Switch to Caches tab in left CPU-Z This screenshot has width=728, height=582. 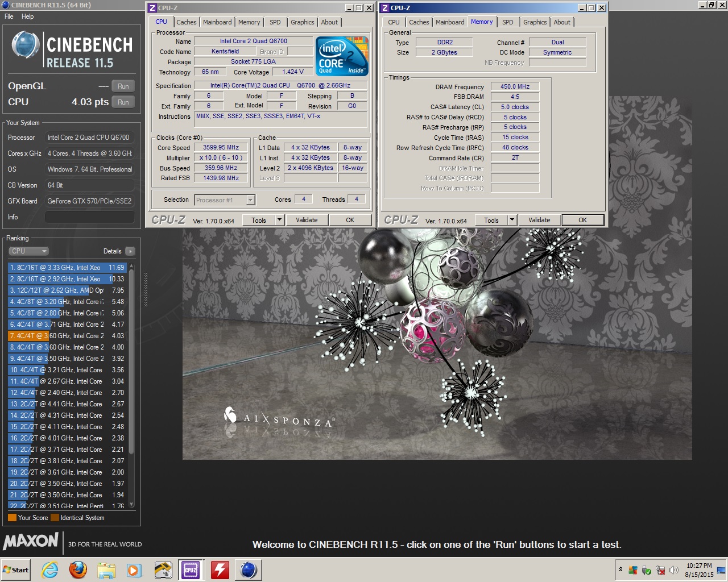pyautogui.click(x=186, y=22)
